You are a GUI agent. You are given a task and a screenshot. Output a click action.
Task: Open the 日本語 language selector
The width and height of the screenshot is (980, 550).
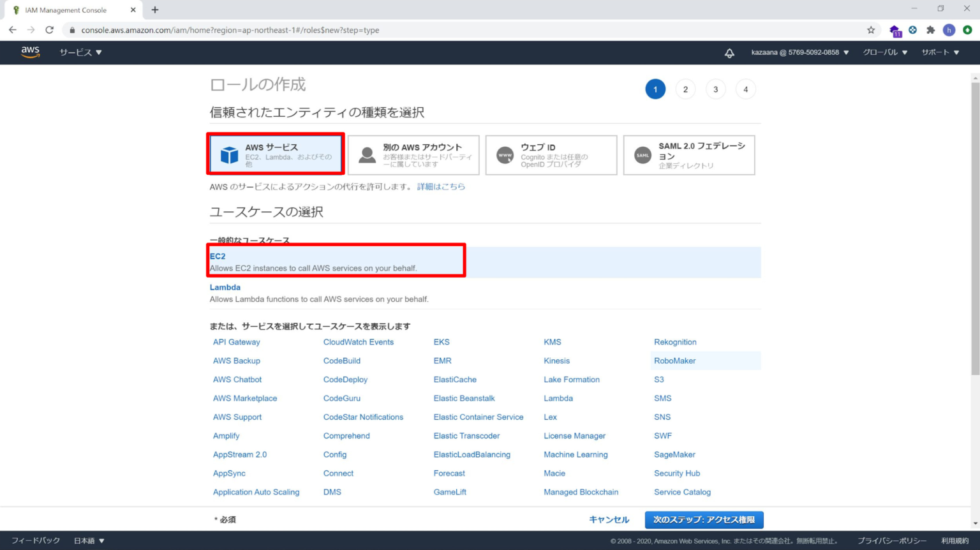point(87,540)
